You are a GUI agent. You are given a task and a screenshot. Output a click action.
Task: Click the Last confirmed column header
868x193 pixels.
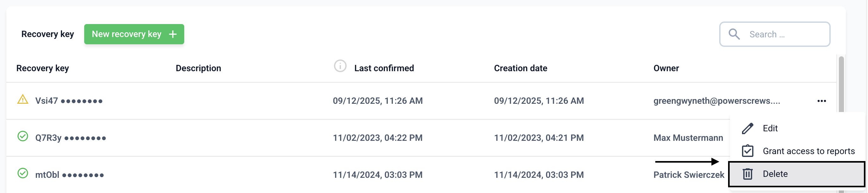click(384, 68)
